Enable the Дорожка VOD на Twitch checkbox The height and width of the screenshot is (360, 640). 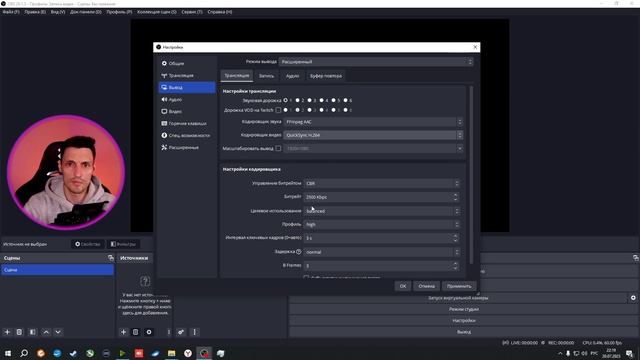pos(278,110)
